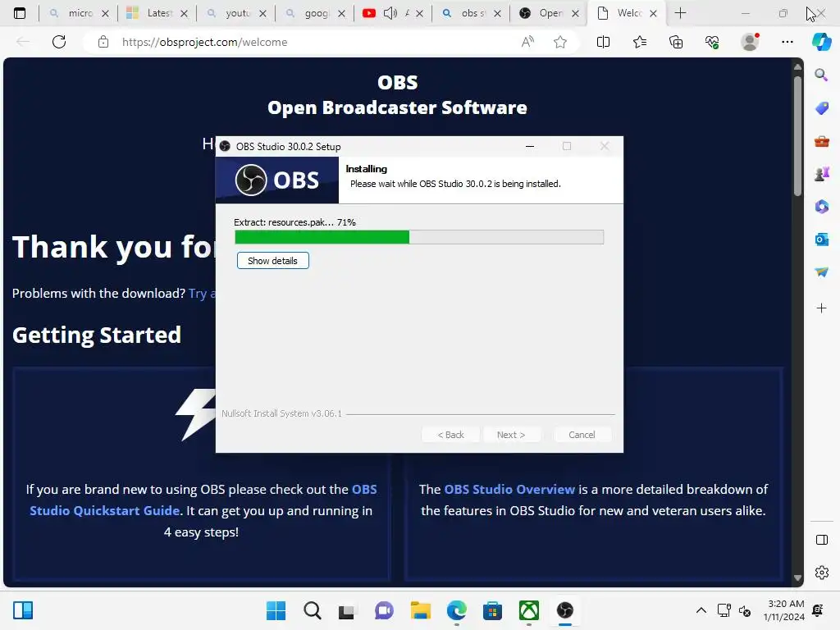Add this page to favorites star
Screen dimensions: 840x630
coord(560,42)
